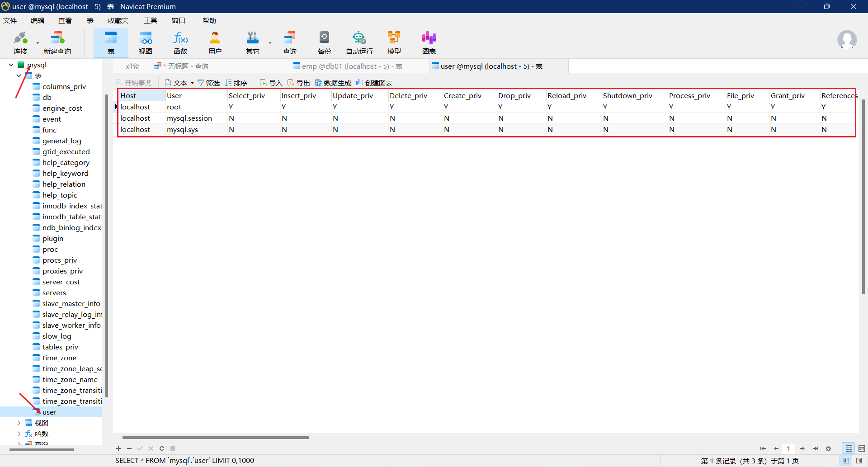Image resolution: width=868 pixels, height=467 pixels.
Task: Click the table horizontal scrollbar
Action: point(216,438)
